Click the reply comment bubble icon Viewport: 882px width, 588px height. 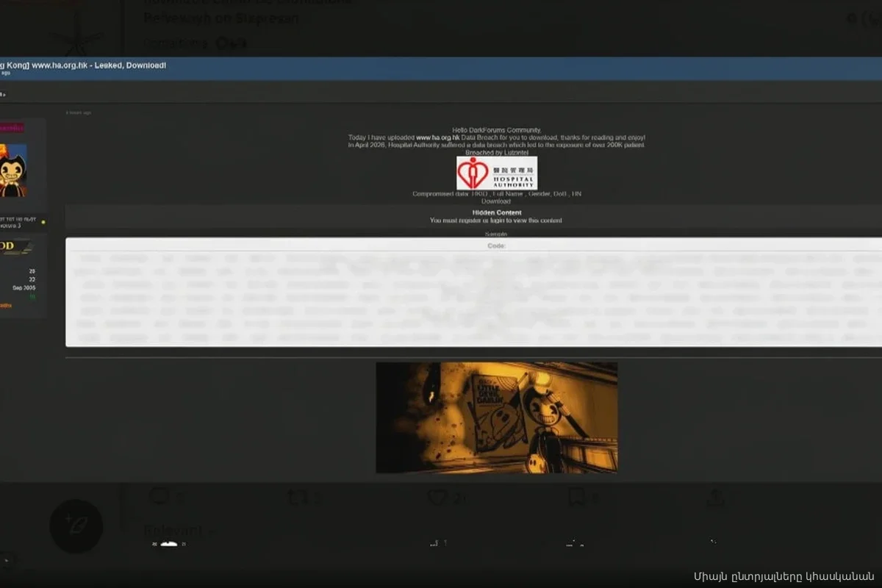coord(159,498)
